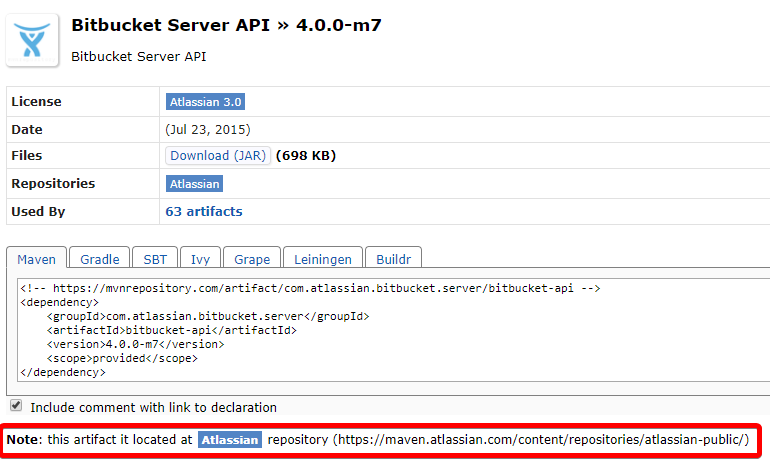Download the JAR file

[218, 156]
